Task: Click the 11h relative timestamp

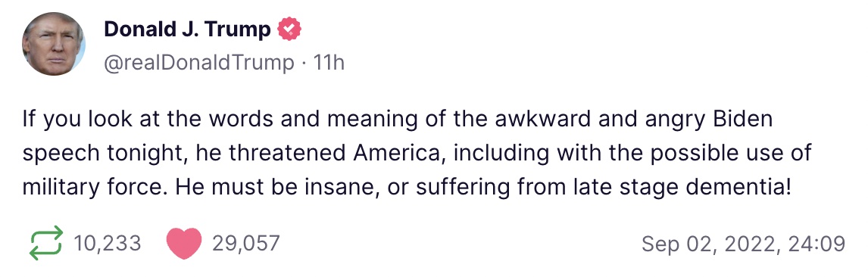Action: (x=329, y=63)
